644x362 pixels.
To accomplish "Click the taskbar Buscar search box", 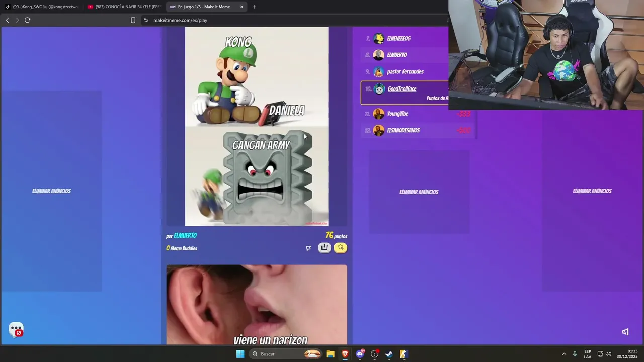I will 286,354.
